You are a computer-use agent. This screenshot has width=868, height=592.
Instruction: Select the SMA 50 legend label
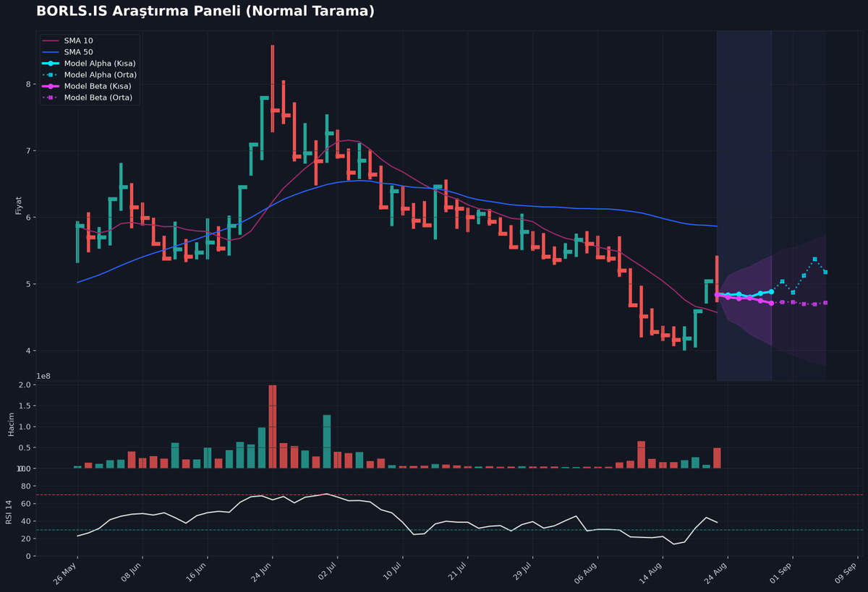78,53
